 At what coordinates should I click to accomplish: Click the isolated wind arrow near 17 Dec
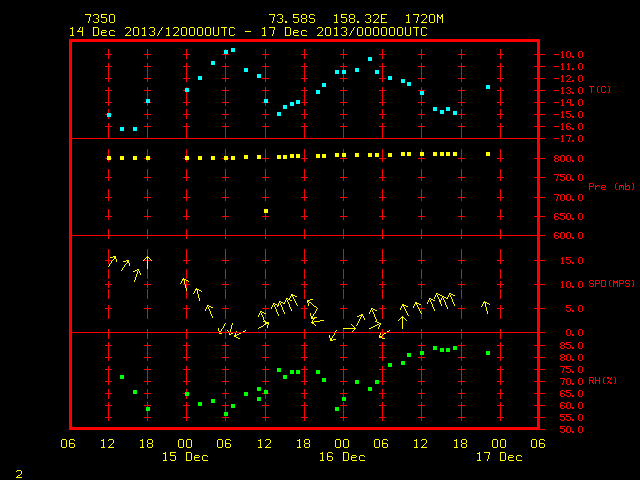(485, 307)
